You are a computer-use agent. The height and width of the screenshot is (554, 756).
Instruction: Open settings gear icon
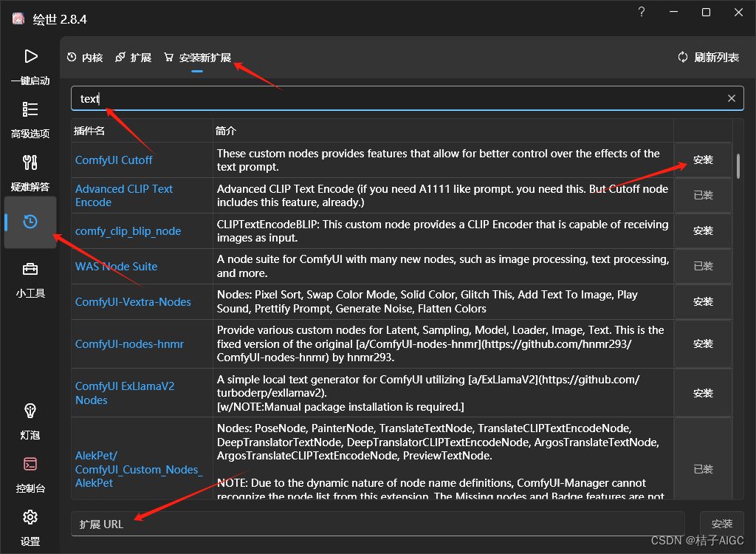point(30,517)
